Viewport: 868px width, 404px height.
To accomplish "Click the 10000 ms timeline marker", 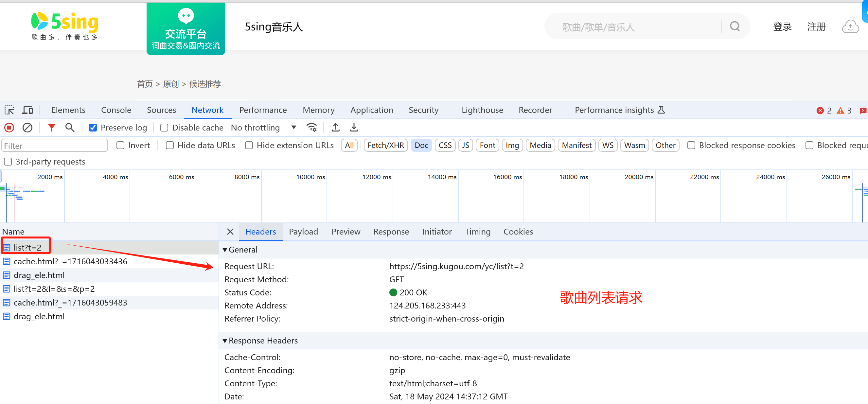I will click(x=310, y=177).
